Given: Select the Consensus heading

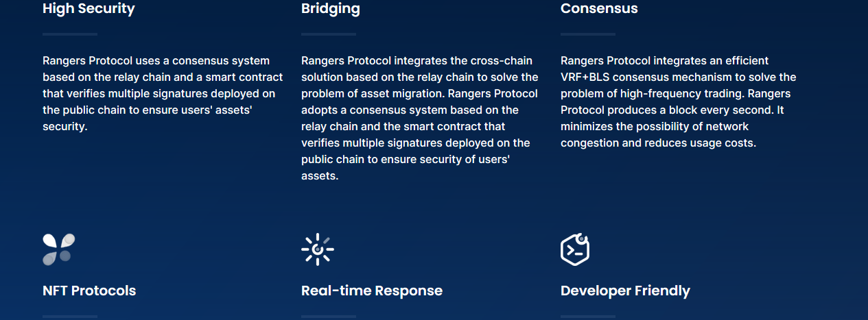Looking at the screenshot, I should pyautogui.click(x=599, y=9).
